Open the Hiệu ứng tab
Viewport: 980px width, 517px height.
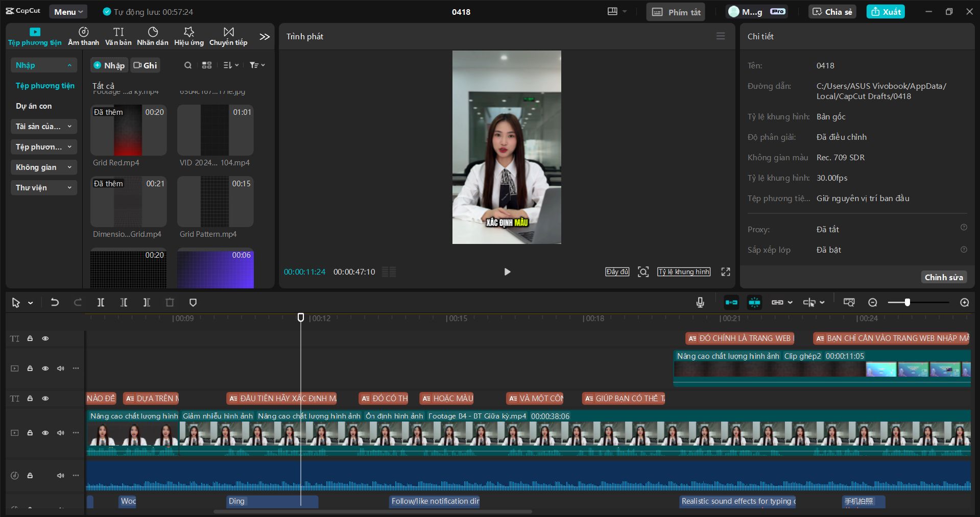(x=189, y=37)
